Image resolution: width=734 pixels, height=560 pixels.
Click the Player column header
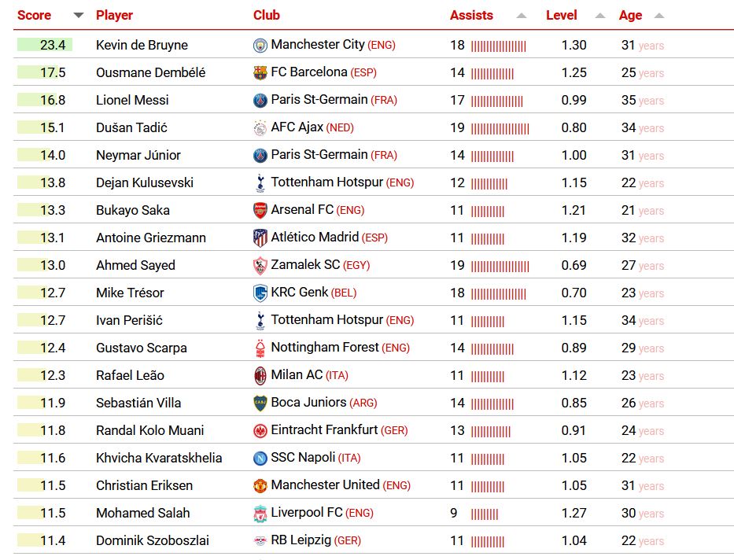click(114, 16)
